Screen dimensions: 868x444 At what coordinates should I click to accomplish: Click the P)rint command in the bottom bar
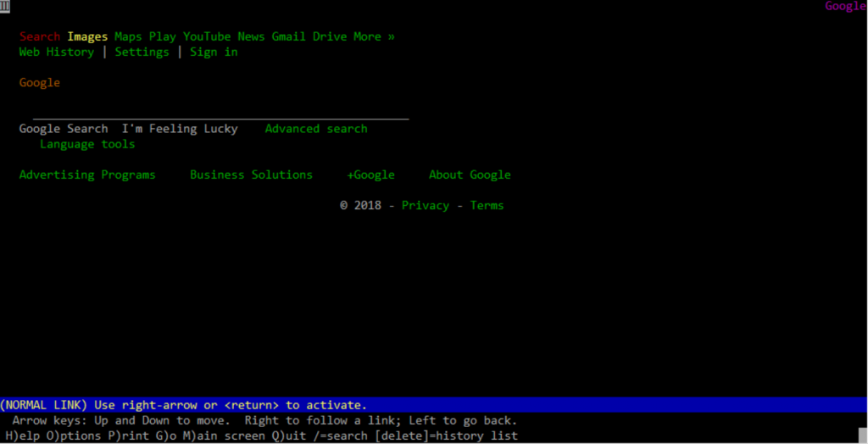pyautogui.click(x=129, y=436)
